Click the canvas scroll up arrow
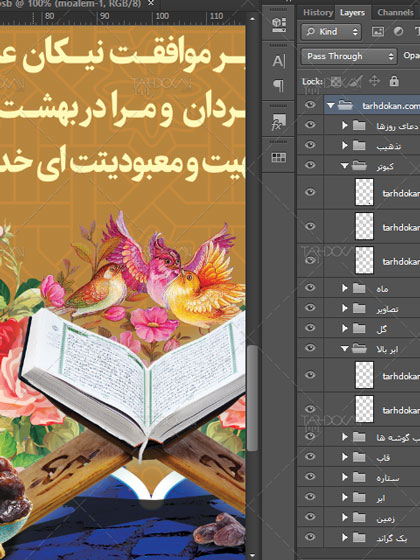The width and height of the screenshot is (420, 560). (252, 19)
